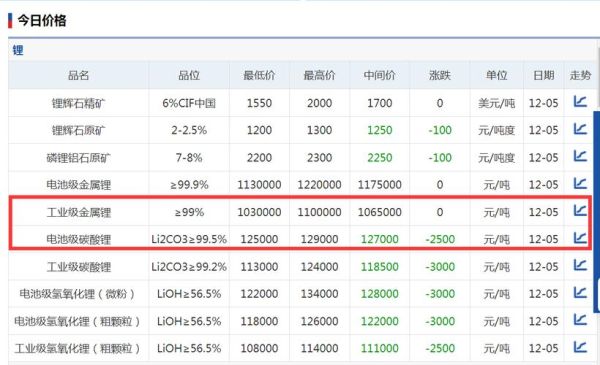Image resolution: width=600 pixels, height=365 pixels.
Task: Click green middle price 1250
Action: [x=380, y=130]
